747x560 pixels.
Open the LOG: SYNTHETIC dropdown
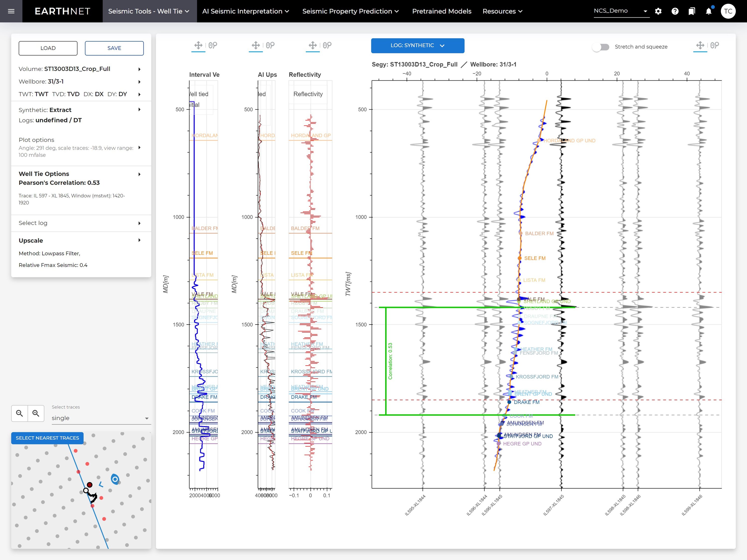click(x=417, y=45)
